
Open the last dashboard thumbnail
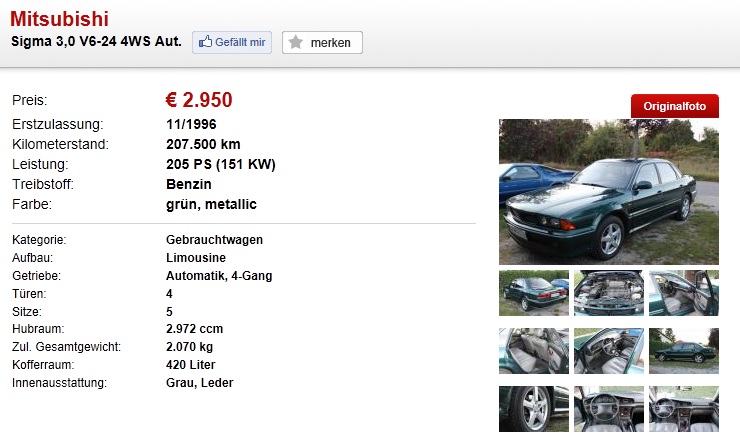684,409
